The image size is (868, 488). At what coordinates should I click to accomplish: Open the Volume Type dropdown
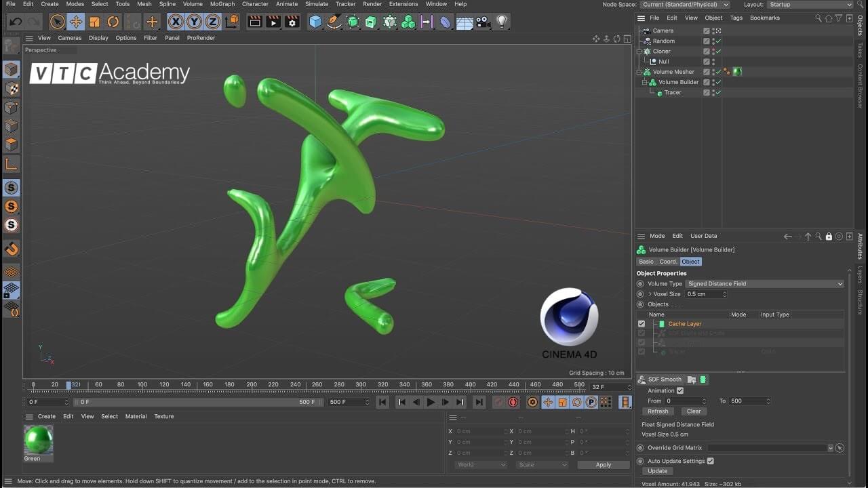point(765,283)
